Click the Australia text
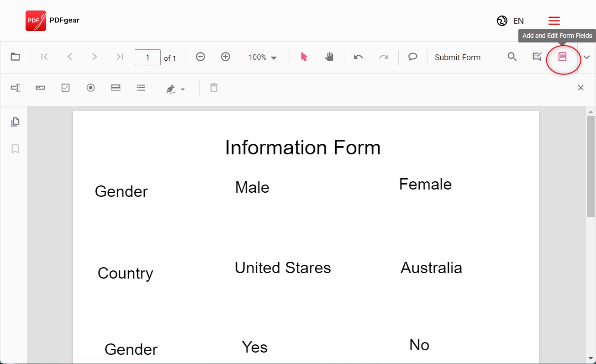 point(431,268)
